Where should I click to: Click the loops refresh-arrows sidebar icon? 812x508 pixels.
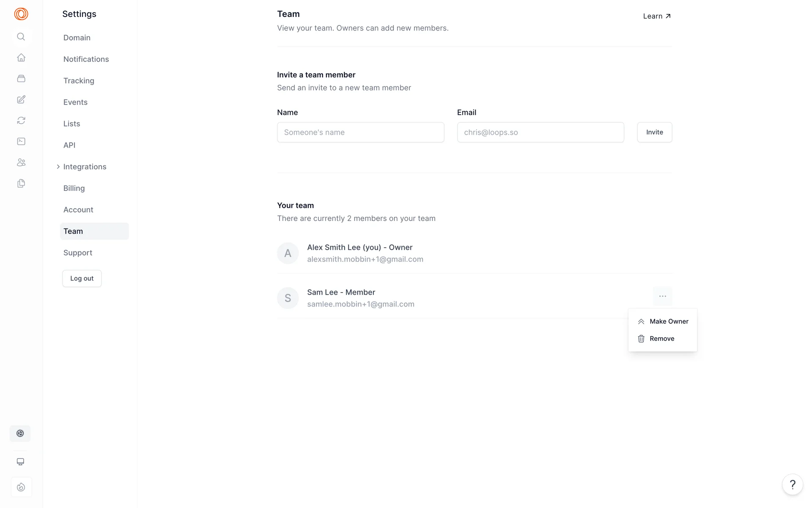pos(21,121)
